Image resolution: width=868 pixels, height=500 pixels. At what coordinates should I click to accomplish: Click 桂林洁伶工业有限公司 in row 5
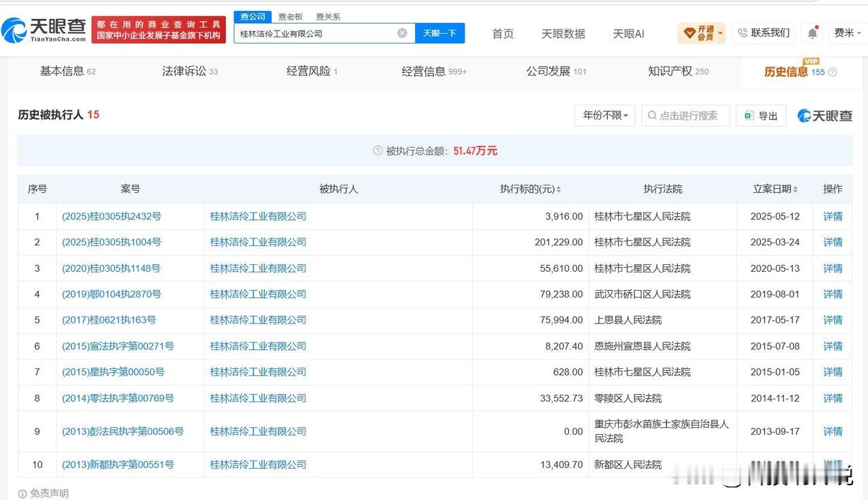pyautogui.click(x=258, y=320)
